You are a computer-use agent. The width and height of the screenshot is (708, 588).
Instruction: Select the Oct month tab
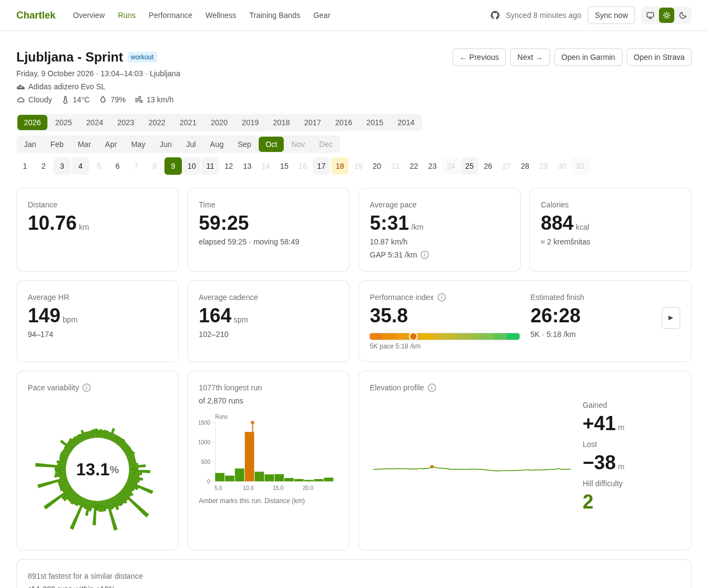coord(271,144)
